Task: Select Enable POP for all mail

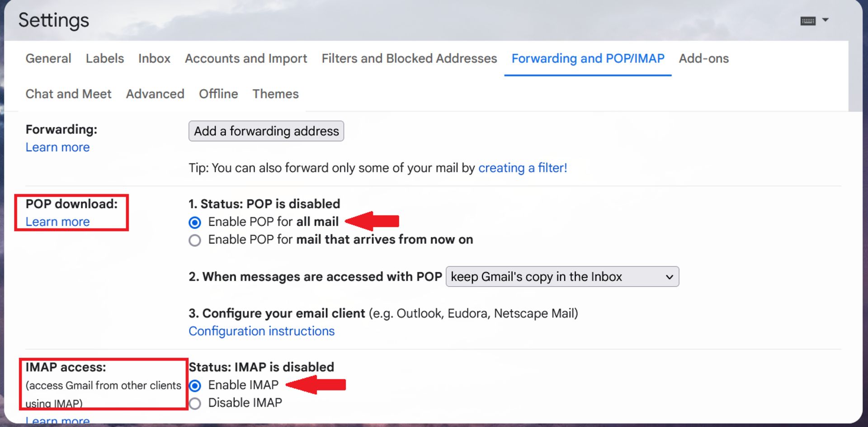Action: click(x=195, y=223)
